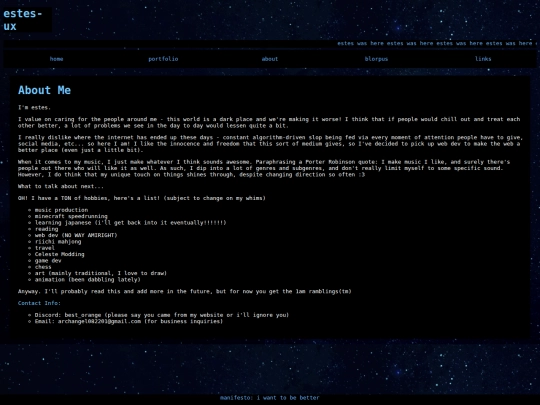Image resolution: width=540 pixels, height=405 pixels.
Task: Open the blorpus navigation link
Action: (376, 59)
